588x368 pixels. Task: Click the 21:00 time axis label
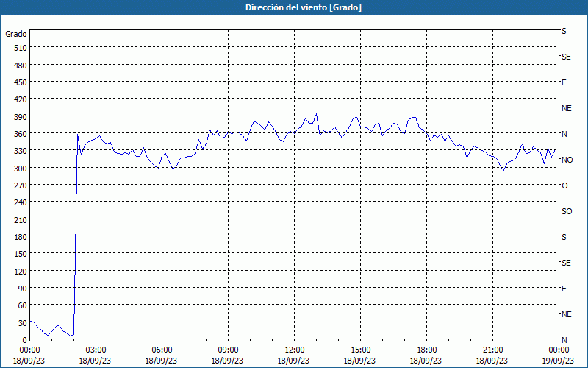click(492, 350)
